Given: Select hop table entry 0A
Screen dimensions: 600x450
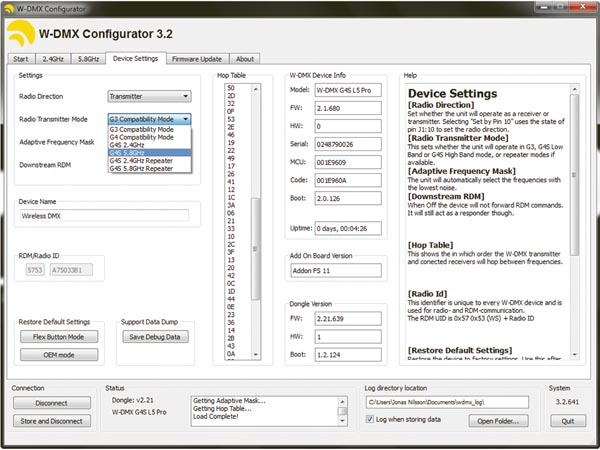Looking at the screenshot, I should 231,354.
